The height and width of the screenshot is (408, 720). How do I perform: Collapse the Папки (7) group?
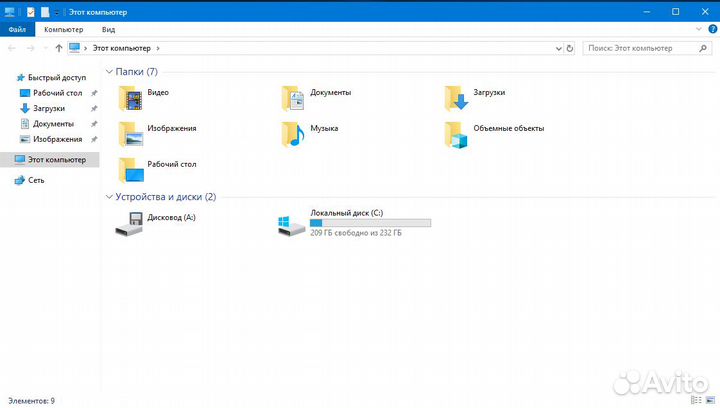coord(109,72)
